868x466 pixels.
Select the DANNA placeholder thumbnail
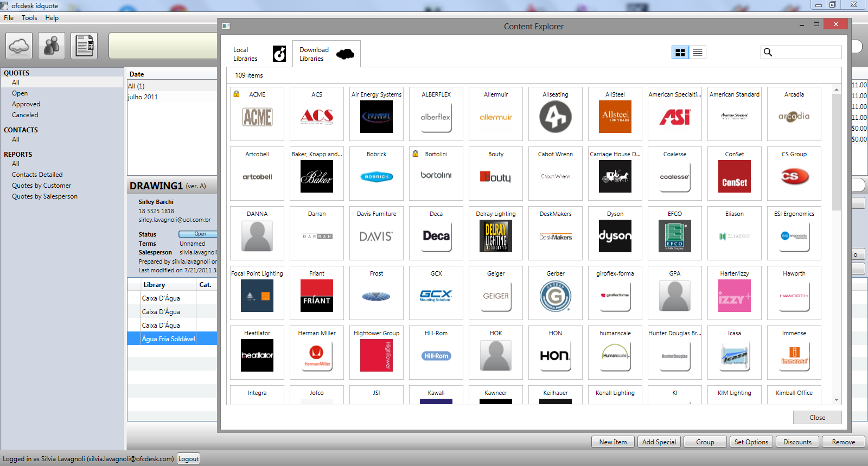257,236
